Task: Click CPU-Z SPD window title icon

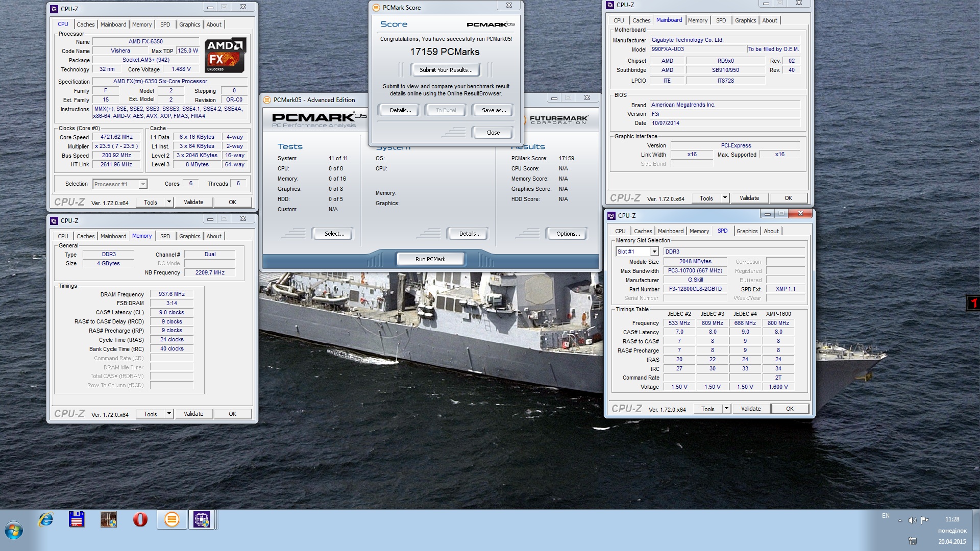Action: (611, 216)
